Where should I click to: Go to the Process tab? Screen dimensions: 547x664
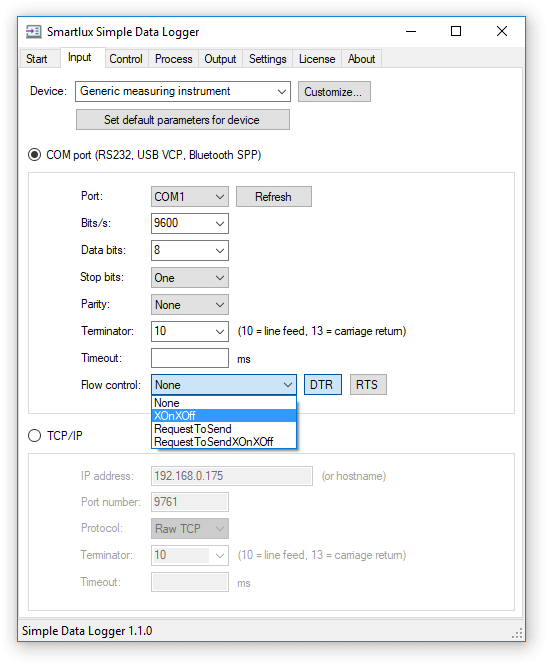174,59
